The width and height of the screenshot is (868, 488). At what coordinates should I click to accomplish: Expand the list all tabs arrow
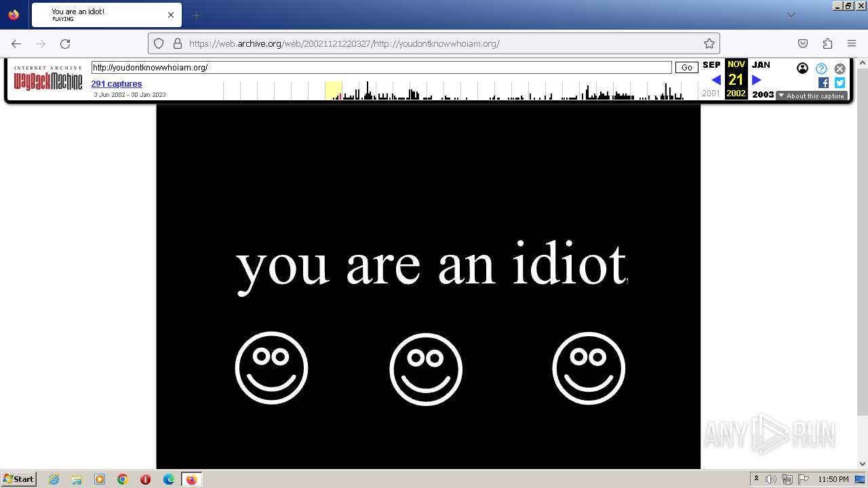tap(791, 15)
